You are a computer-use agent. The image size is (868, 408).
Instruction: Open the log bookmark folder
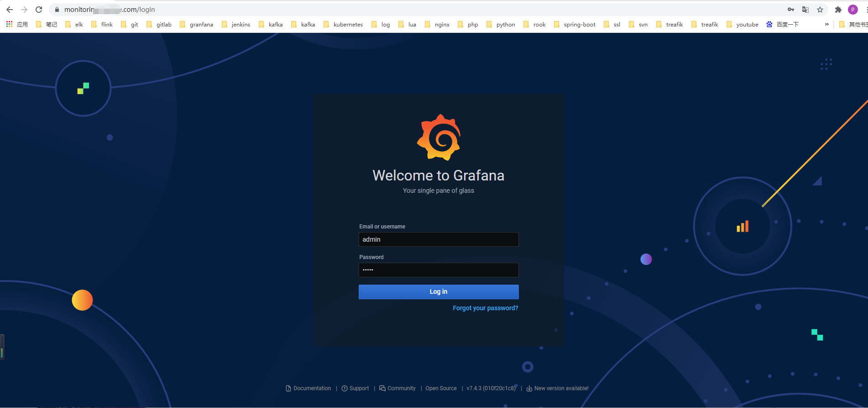[381, 24]
